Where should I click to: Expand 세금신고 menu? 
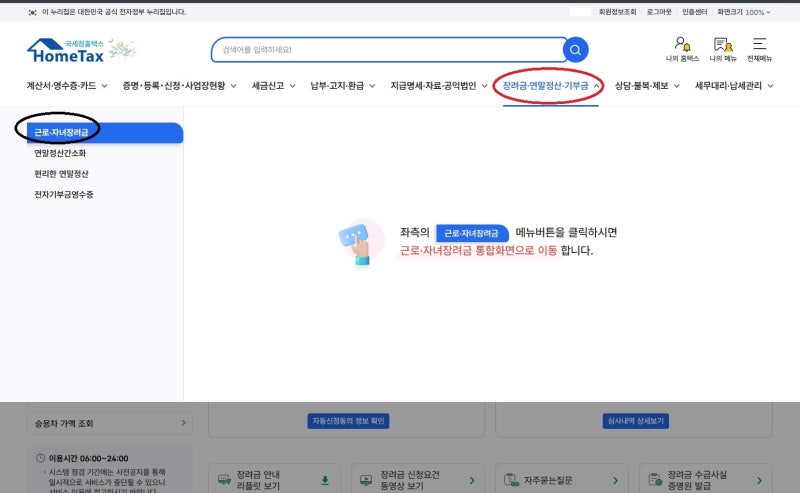point(273,86)
